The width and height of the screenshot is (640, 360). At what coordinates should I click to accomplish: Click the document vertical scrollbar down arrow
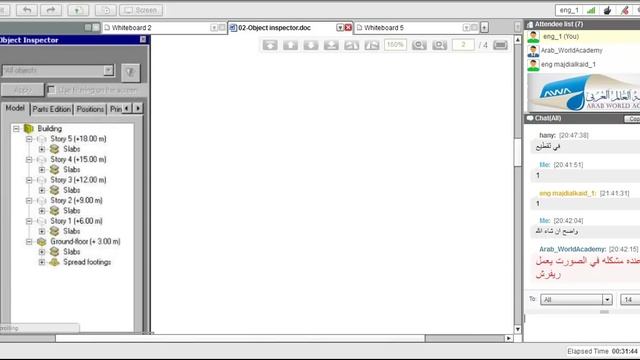click(518, 329)
